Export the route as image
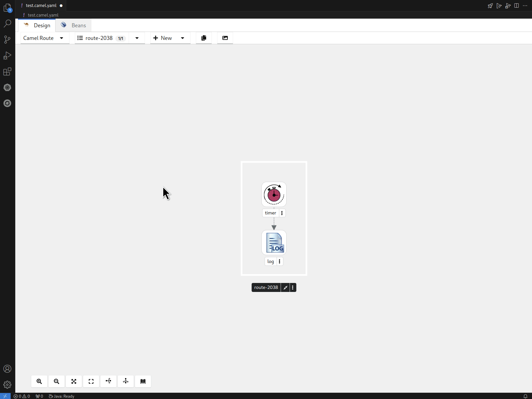 coord(225,38)
